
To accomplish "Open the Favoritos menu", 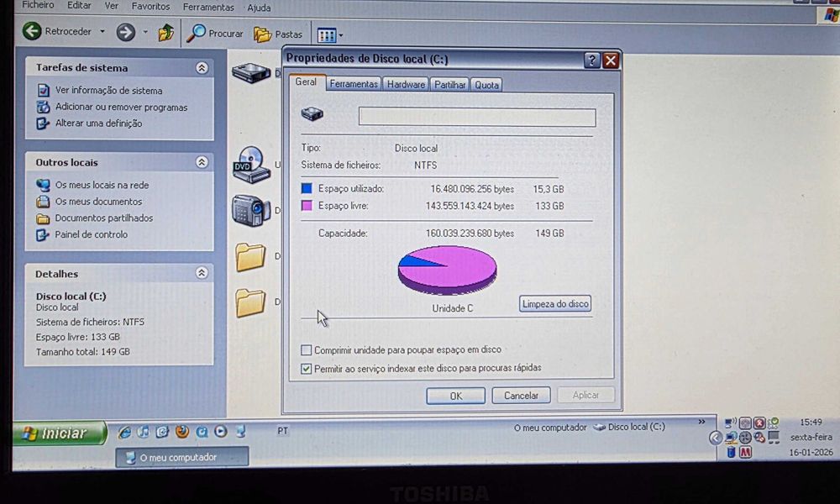I will tap(150, 7).
